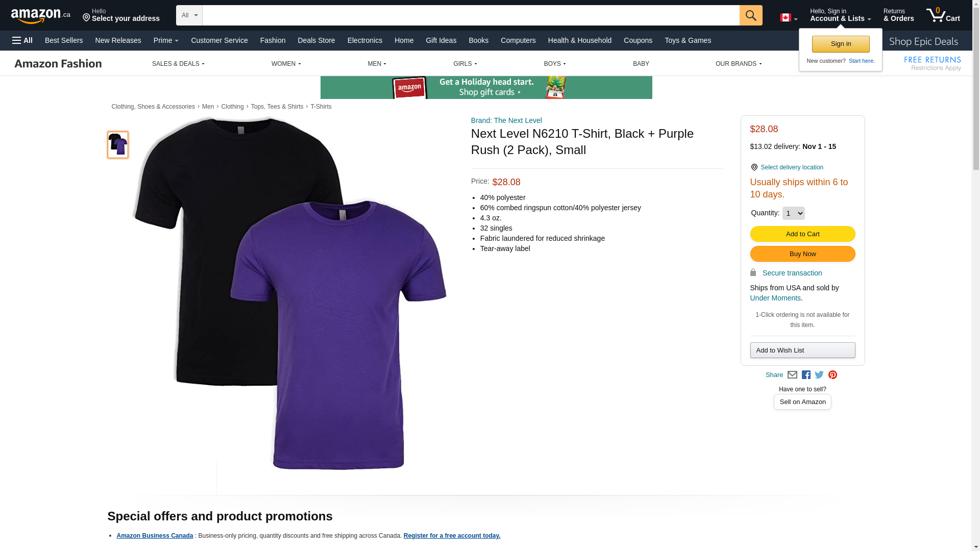Click the Add to Wish List button
Screen dimensions: 980x551
[802, 350]
